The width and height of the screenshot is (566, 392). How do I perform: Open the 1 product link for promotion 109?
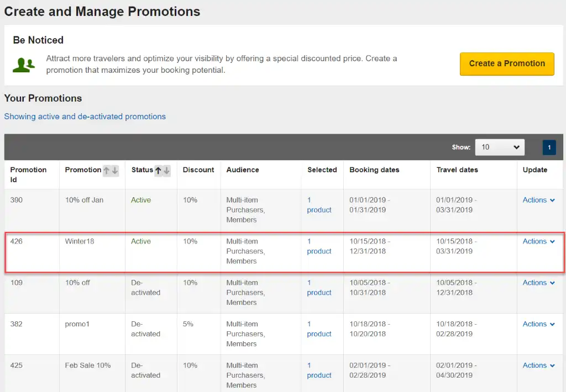319,288
